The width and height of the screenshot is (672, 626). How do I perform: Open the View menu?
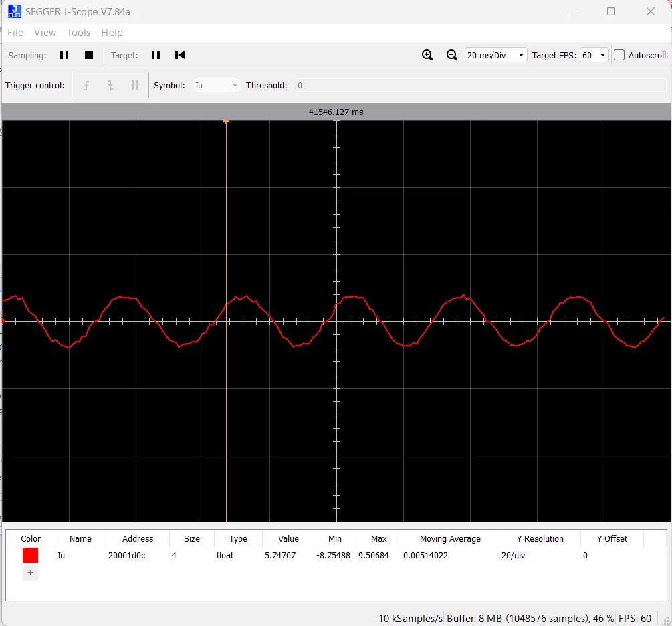[45, 33]
